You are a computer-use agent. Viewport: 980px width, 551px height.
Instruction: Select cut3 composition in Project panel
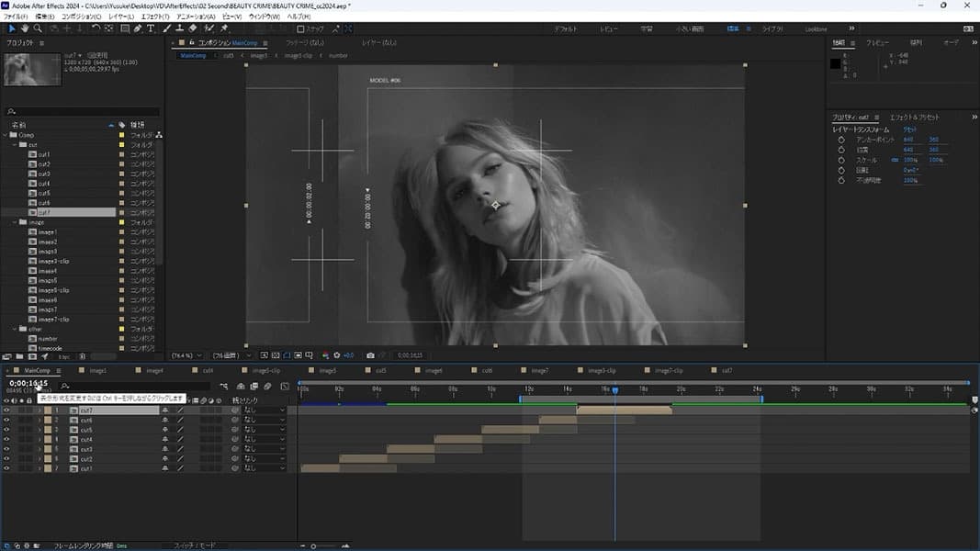click(44, 174)
